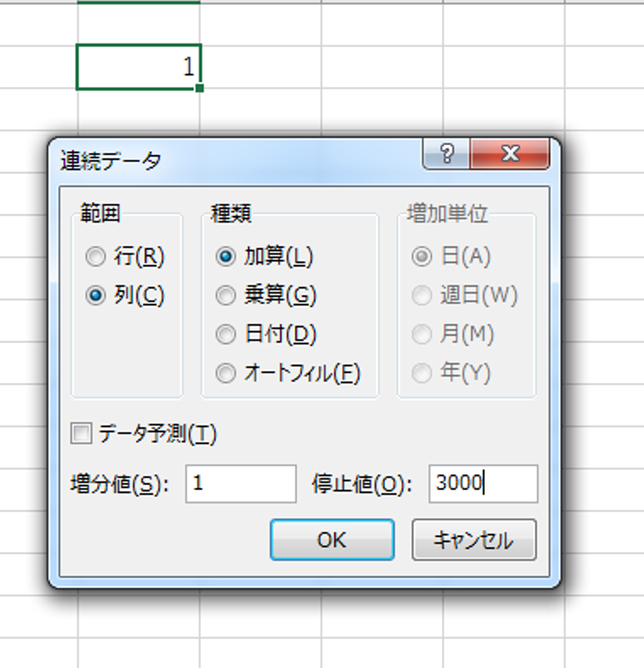This screenshot has width=644, height=668.
Task: Select the 日(A) unit radio button
Action: point(422,256)
